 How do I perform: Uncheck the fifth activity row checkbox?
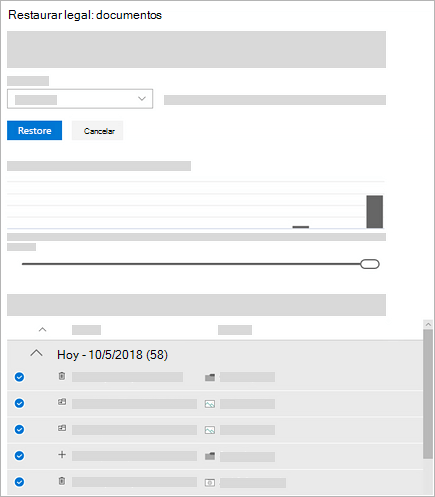tap(19, 482)
